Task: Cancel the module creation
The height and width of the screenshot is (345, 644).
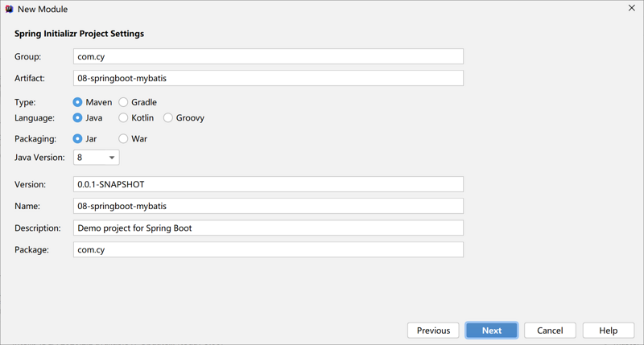Action: click(x=550, y=331)
